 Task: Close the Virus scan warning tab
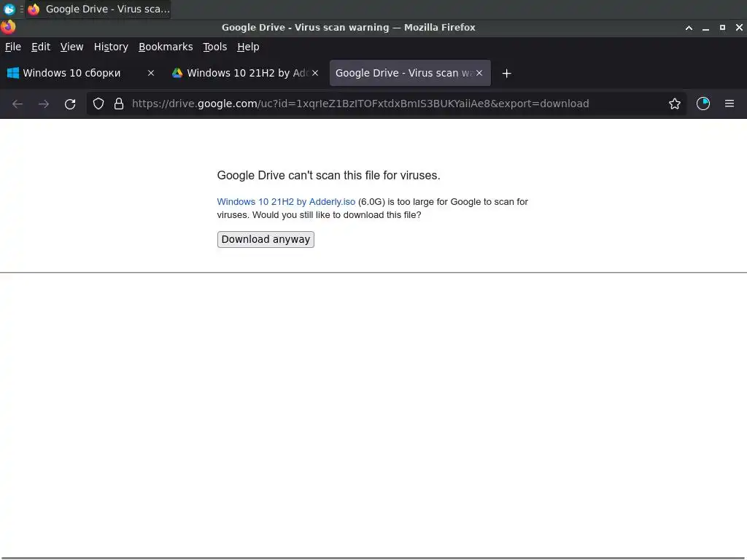pyautogui.click(x=479, y=73)
